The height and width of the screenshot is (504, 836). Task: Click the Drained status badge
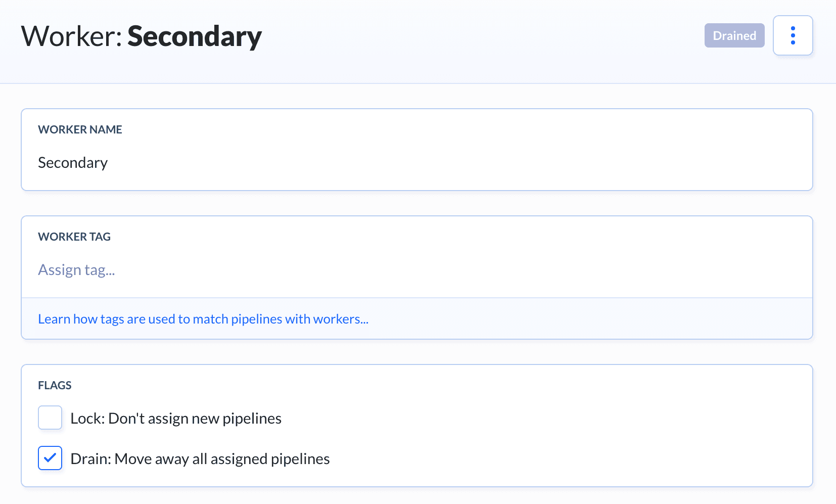(x=734, y=35)
